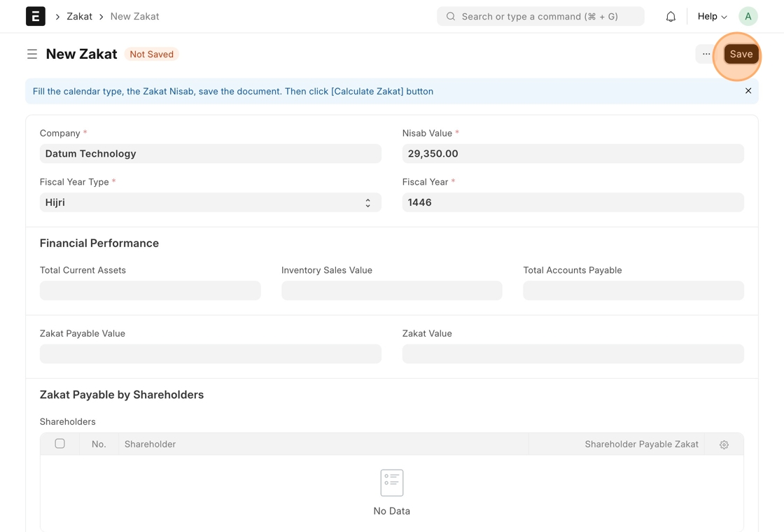The height and width of the screenshot is (532, 784).
Task: Save the new Zakat document
Action: click(x=741, y=54)
